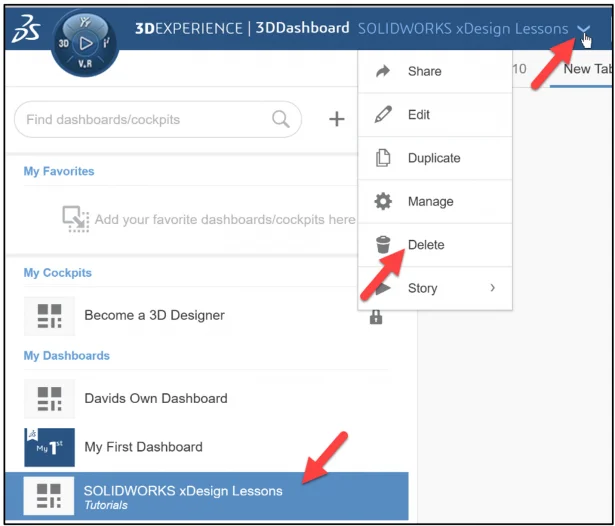Switch to the New Tab tab
This screenshot has width=615, height=526.
click(x=587, y=69)
